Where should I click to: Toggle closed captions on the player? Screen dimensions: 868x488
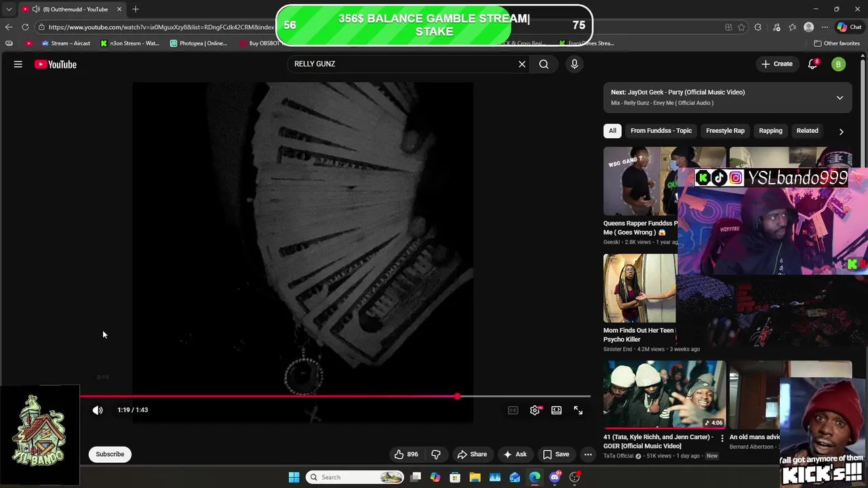tap(513, 410)
